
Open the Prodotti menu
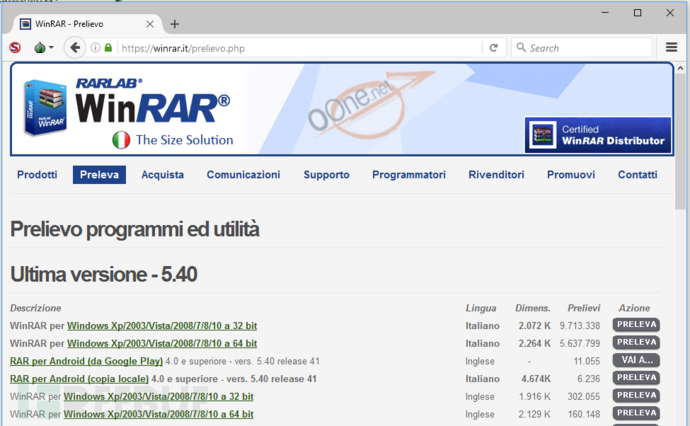(x=37, y=175)
